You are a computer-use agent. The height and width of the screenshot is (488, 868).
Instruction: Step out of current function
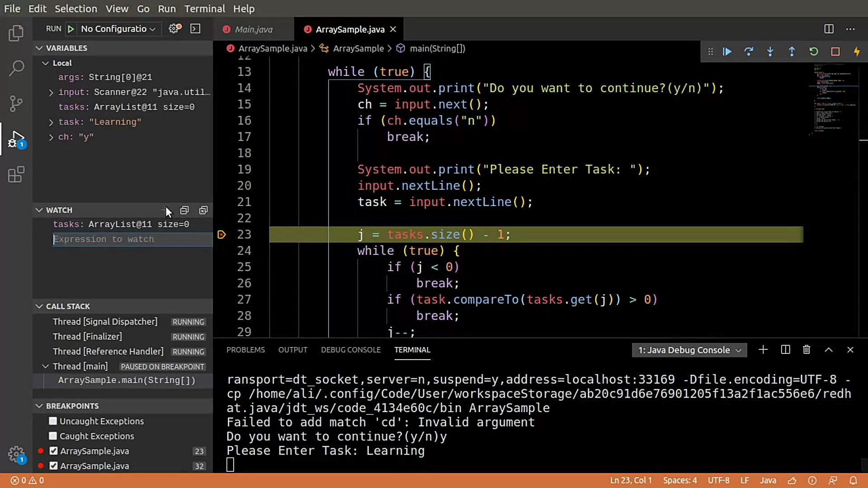(x=792, y=52)
